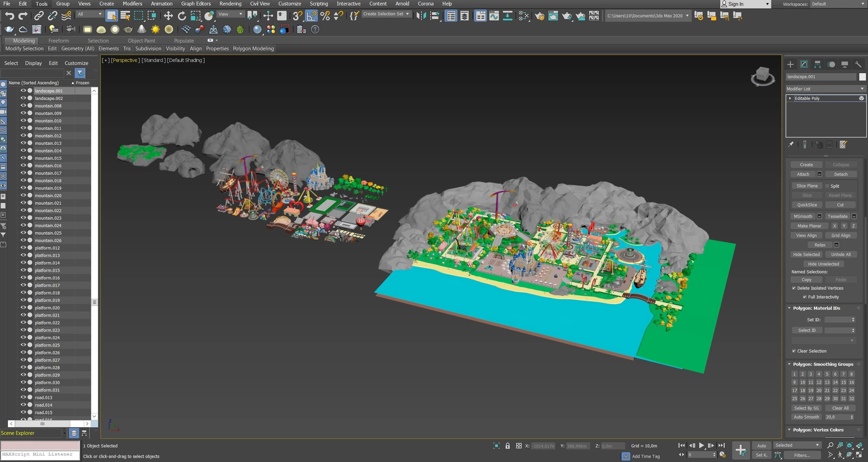Expand the Editable Poly modifier entry
This screenshot has width=868, height=462.
790,98
